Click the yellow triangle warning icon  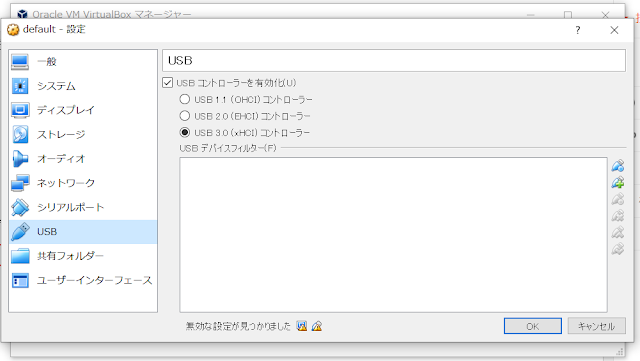[317, 326]
